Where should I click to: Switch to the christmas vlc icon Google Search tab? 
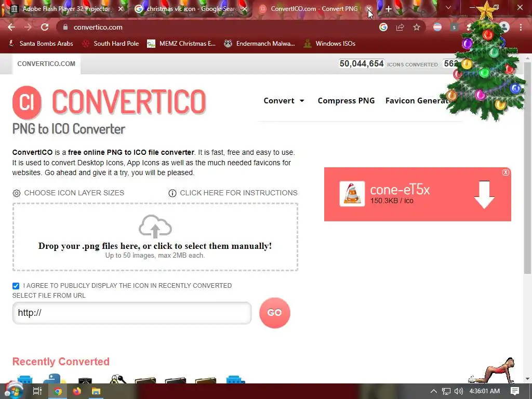tap(191, 9)
